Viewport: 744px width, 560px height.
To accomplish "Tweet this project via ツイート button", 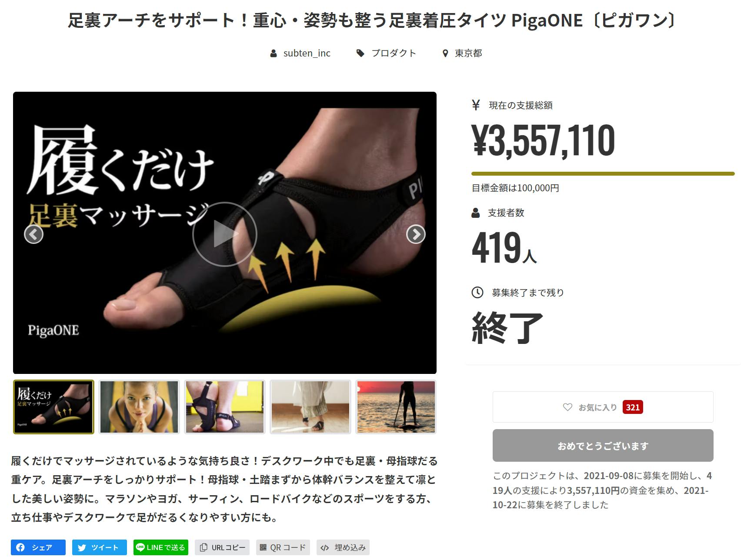I will point(100,547).
